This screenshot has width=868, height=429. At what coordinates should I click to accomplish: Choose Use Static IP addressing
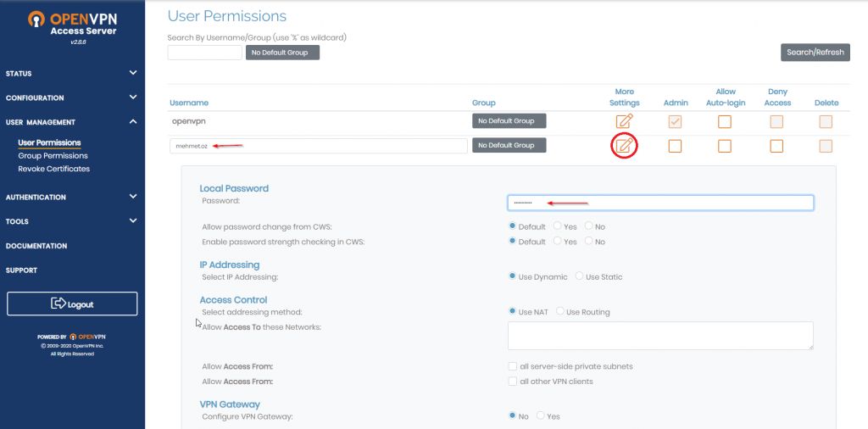click(580, 276)
